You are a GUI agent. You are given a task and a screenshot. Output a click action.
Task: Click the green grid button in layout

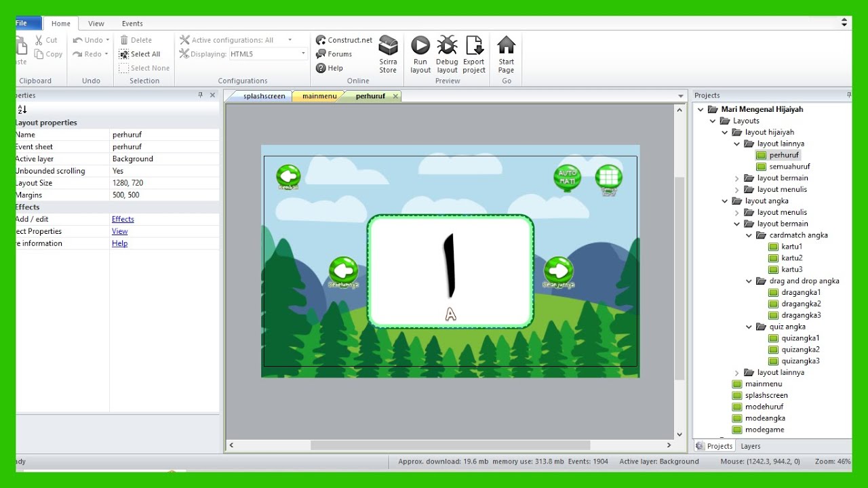click(608, 178)
